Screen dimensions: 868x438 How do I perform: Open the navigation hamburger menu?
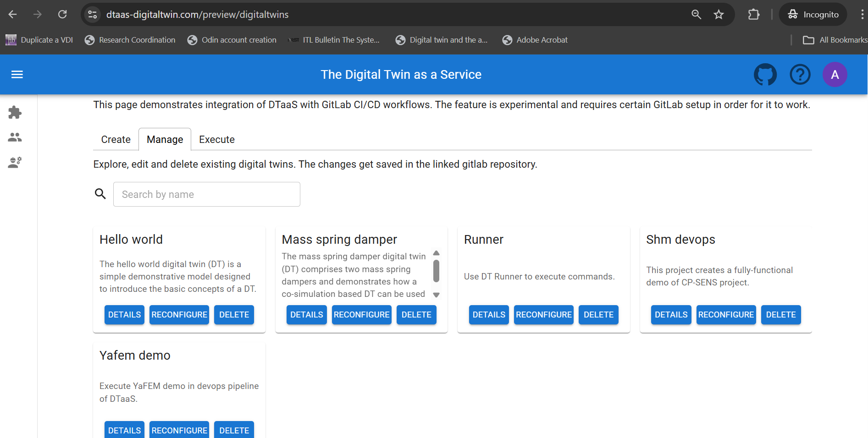[17, 74]
